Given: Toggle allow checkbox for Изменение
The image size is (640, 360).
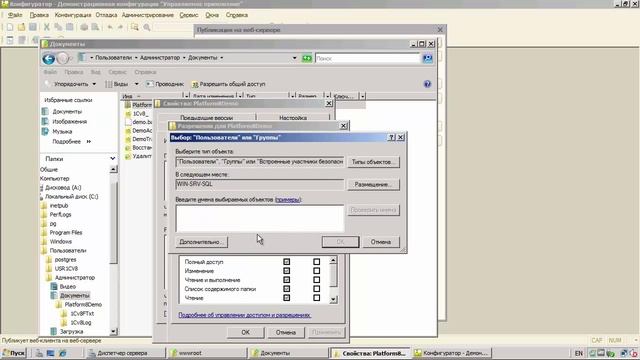Looking at the screenshot, I should tap(287, 271).
